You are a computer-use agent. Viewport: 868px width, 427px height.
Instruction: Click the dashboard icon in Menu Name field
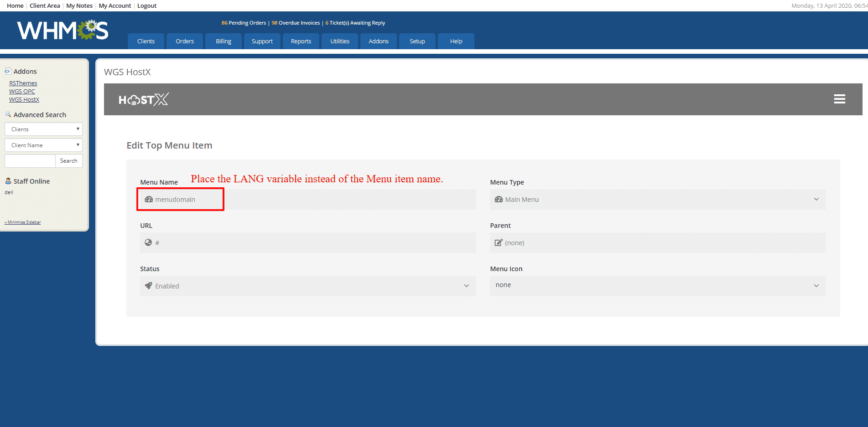(x=149, y=200)
